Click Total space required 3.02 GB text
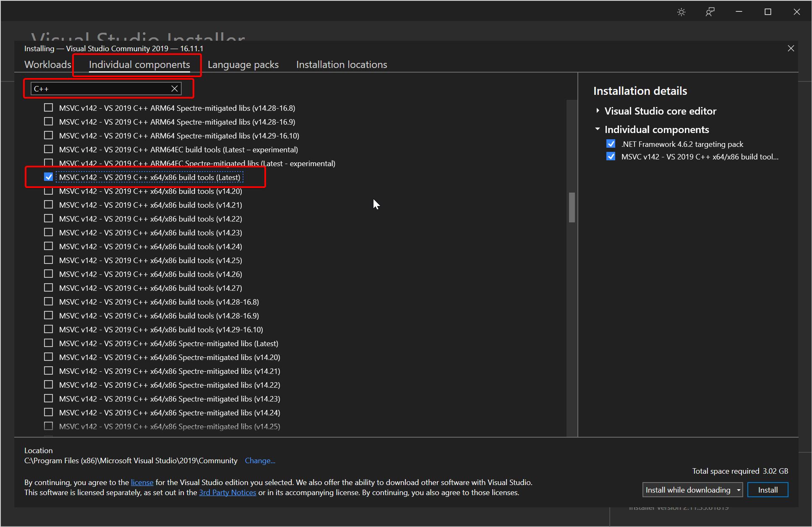The height and width of the screenshot is (527, 812). 740,471
